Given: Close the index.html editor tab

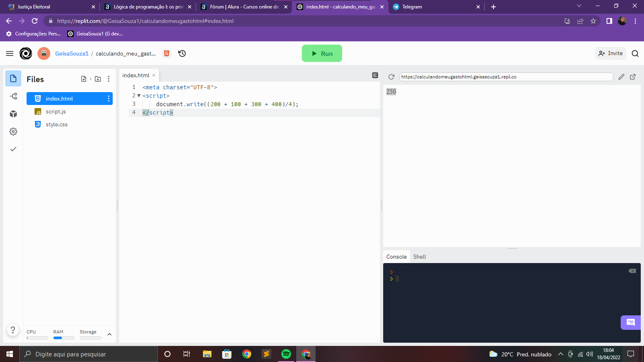Looking at the screenshot, I should 154,75.
